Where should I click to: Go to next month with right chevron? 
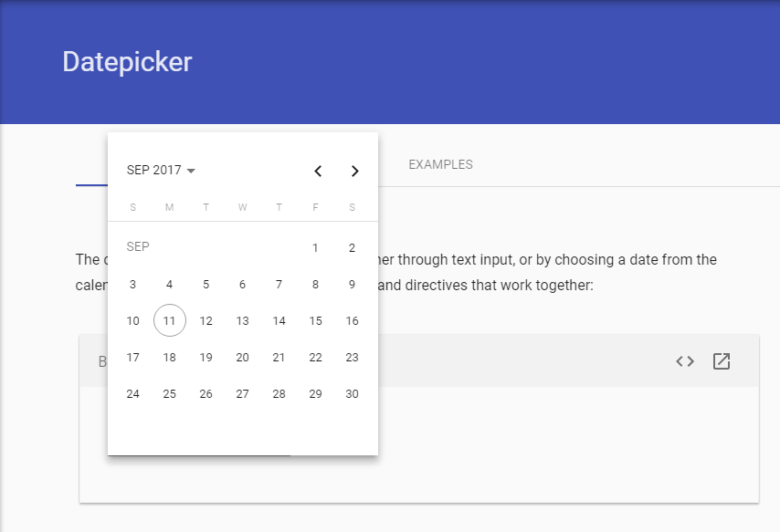coord(355,171)
